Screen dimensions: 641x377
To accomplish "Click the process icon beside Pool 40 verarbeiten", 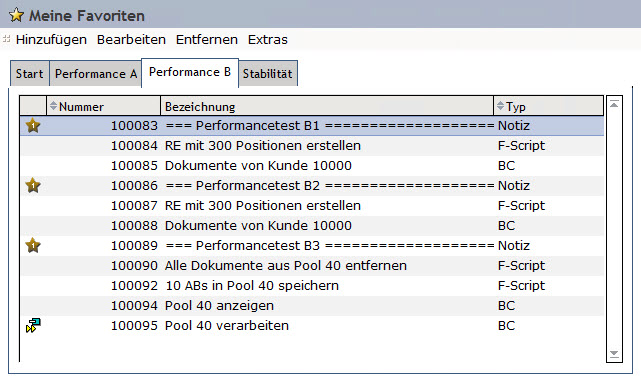I will (x=33, y=325).
